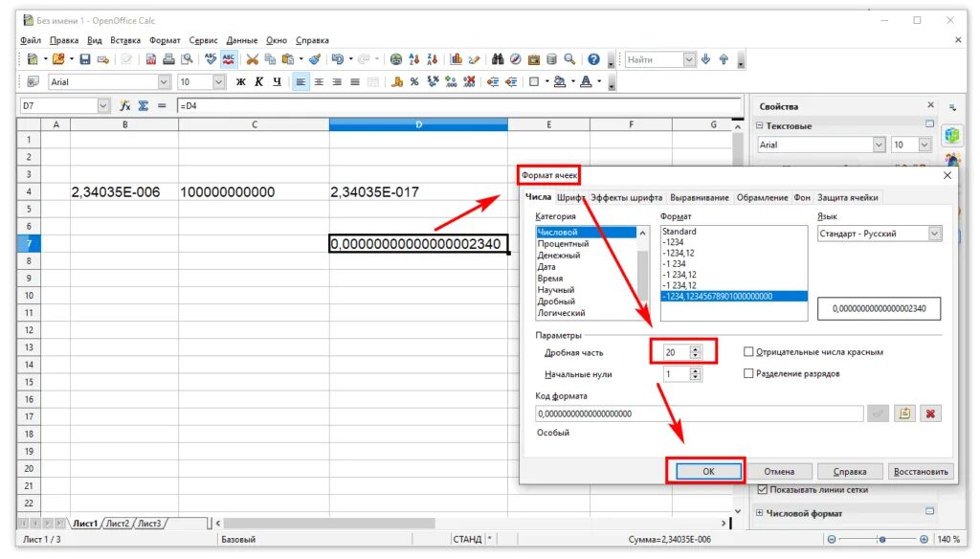
Task: Click the Save document icon
Action: point(85,59)
